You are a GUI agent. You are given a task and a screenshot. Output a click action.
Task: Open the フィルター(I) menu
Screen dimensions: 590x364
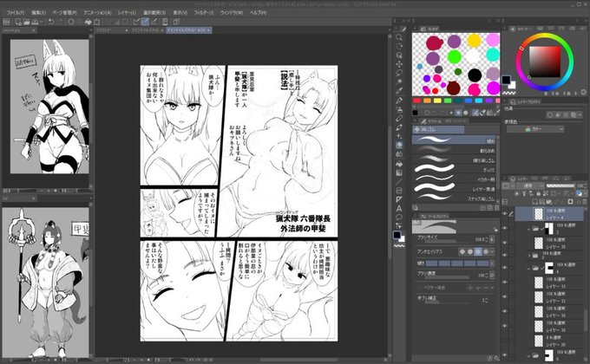click(x=204, y=12)
